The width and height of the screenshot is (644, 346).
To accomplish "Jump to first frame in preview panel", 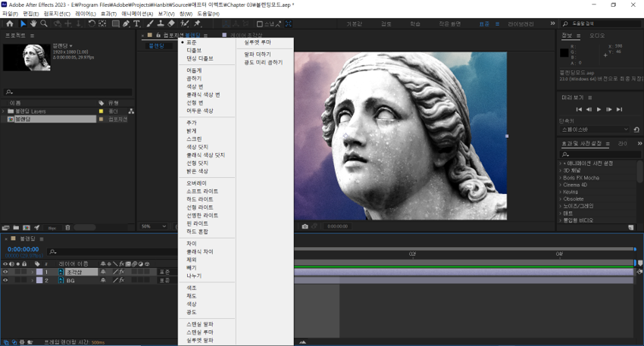I will pos(579,109).
